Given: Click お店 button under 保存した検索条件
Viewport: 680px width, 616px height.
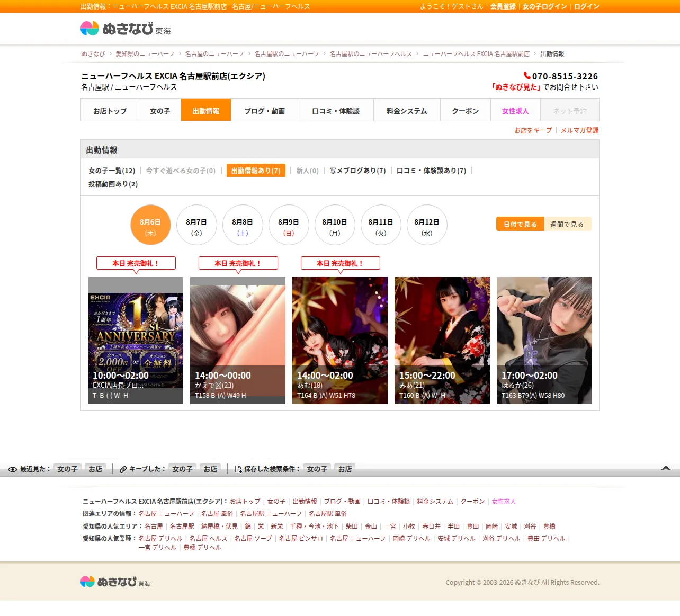Looking at the screenshot, I should [345, 469].
